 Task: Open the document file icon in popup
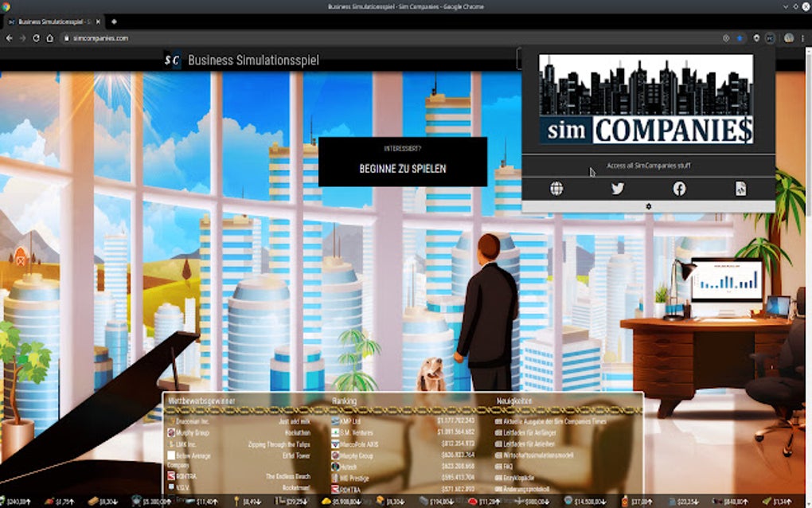pyautogui.click(x=740, y=189)
